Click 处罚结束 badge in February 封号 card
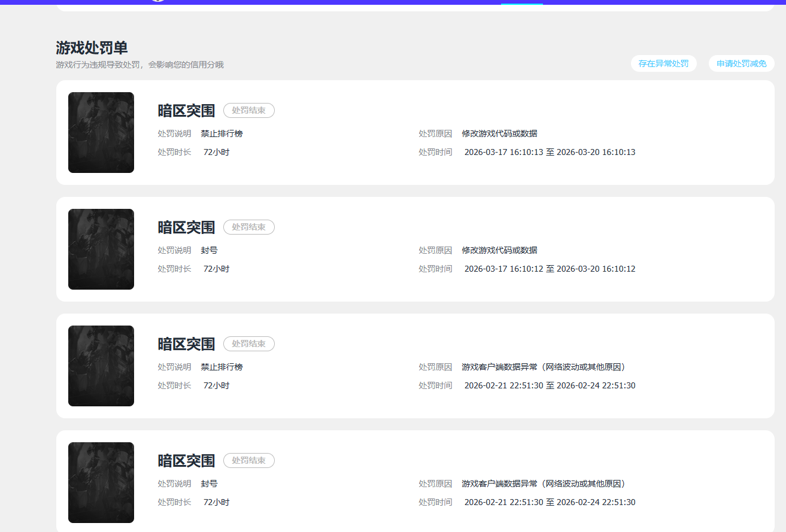Image resolution: width=786 pixels, height=532 pixels. tap(249, 461)
